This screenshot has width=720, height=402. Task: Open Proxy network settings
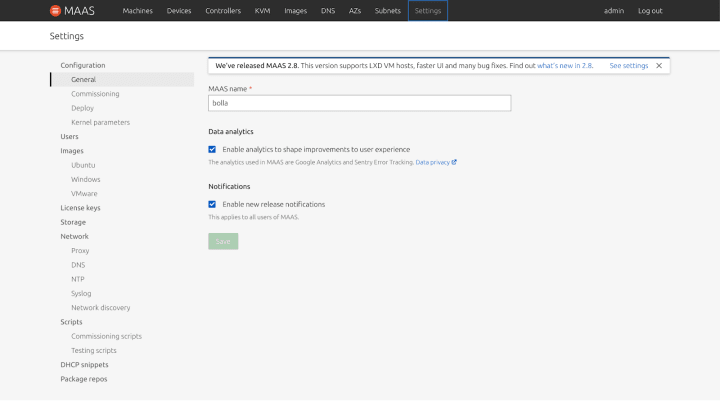[80, 250]
